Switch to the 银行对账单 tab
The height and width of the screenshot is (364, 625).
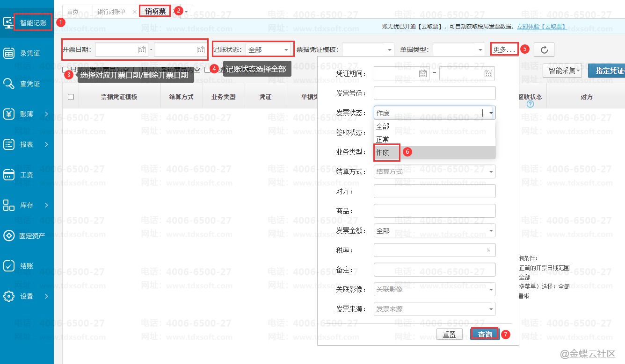(111, 12)
